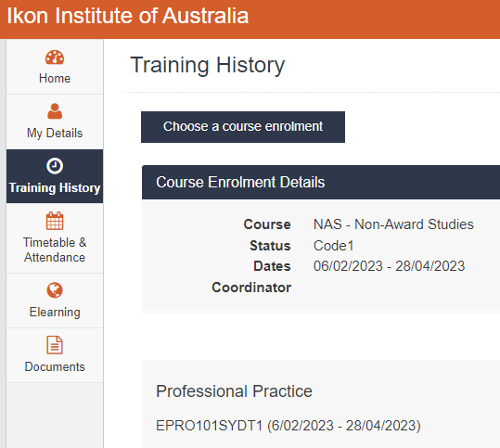Image resolution: width=500 pixels, height=448 pixels.
Task: Select the status value Code1
Action: 334,246
